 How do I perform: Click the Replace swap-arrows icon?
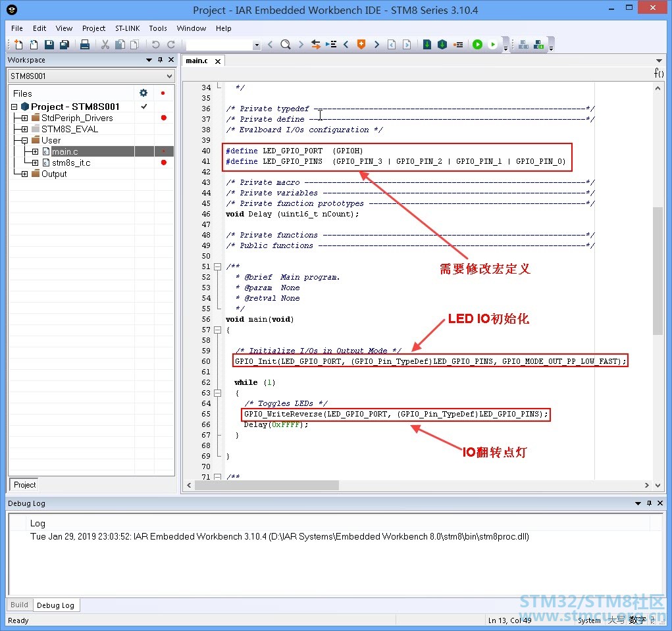[x=316, y=45]
